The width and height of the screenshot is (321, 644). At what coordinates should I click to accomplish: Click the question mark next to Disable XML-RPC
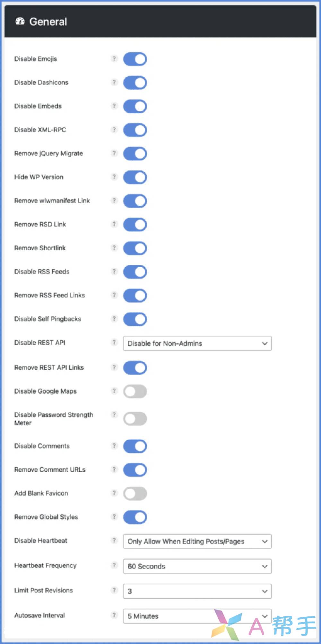(114, 129)
